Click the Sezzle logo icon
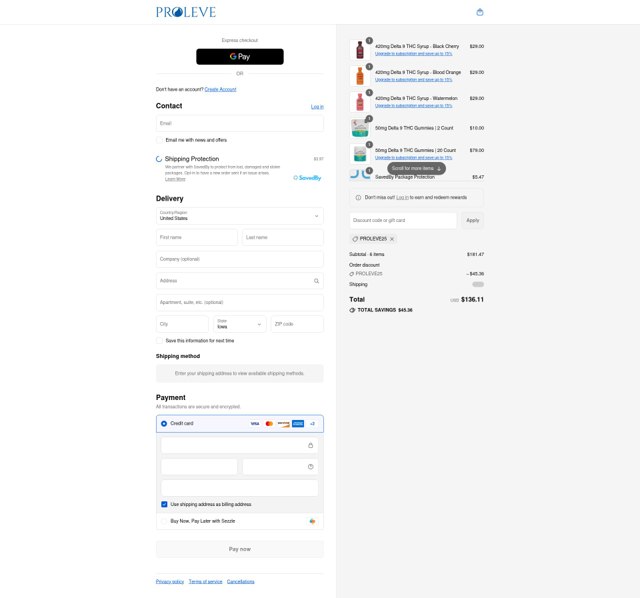Screen dimensions: 640x598 click(312, 521)
